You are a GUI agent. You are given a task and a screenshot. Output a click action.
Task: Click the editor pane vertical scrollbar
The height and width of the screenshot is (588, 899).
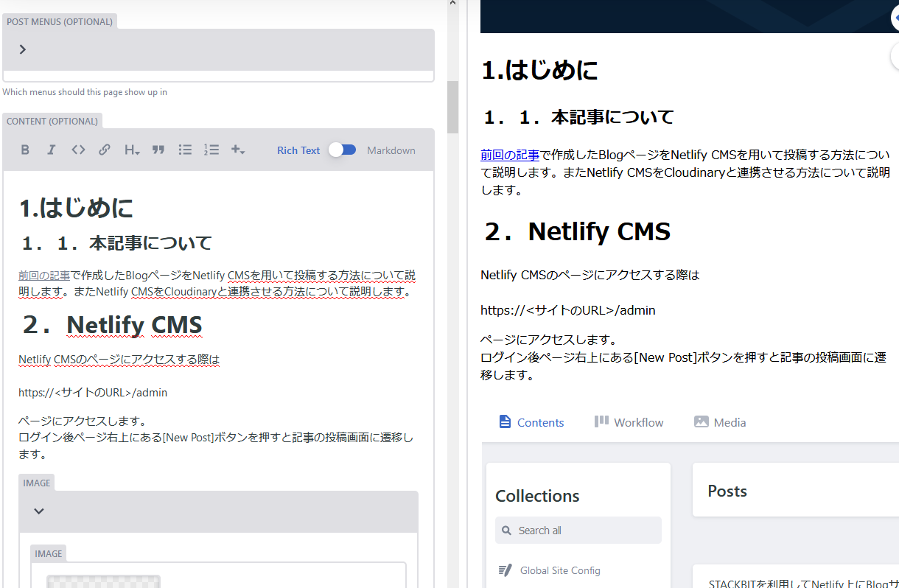coord(452,107)
